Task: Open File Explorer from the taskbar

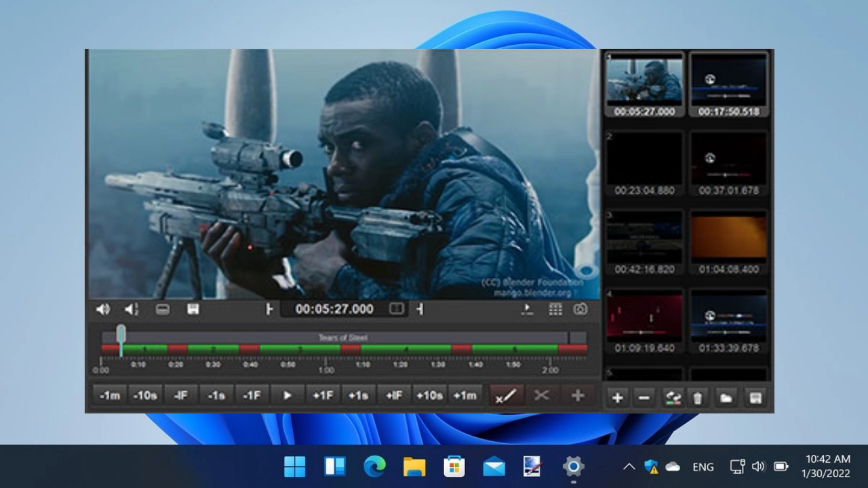Action: point(414,466)
